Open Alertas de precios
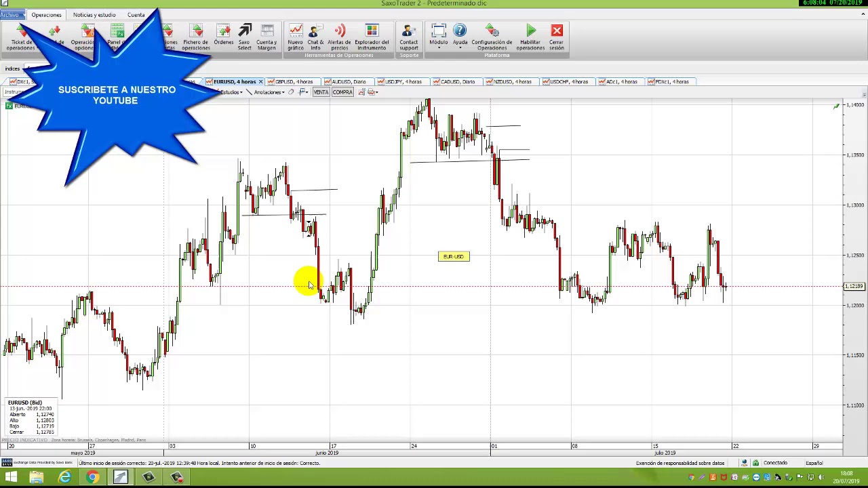Screen dimensions: 868x488 tap(339, 37)
